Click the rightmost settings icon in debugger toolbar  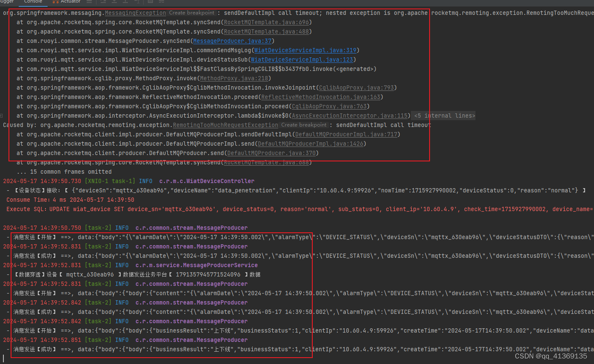tap(161, 2)
